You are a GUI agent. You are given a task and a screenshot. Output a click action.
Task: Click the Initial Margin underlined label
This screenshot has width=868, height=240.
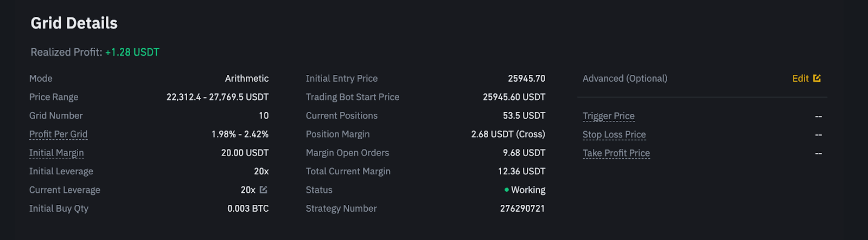56,153
